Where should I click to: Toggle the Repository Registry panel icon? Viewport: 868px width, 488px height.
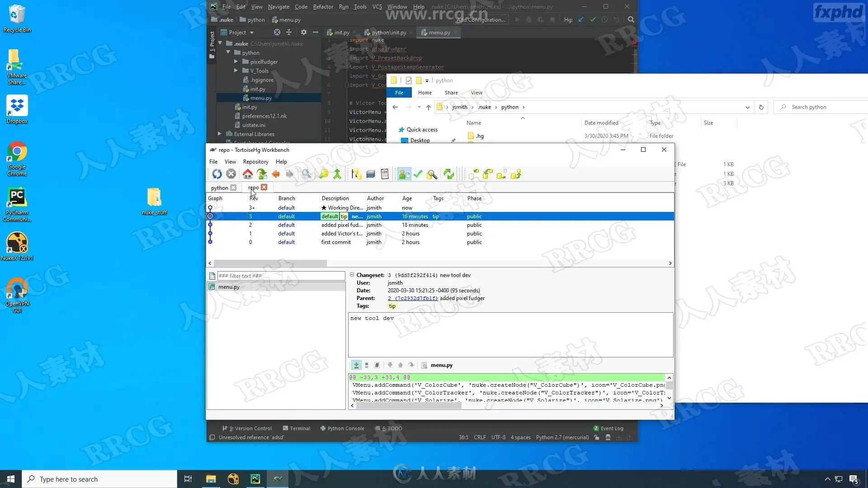pos(356,174)
